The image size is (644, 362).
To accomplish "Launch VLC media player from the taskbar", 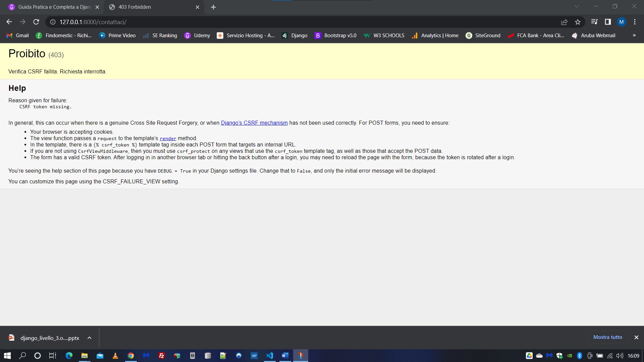I will tap(115, 356).
